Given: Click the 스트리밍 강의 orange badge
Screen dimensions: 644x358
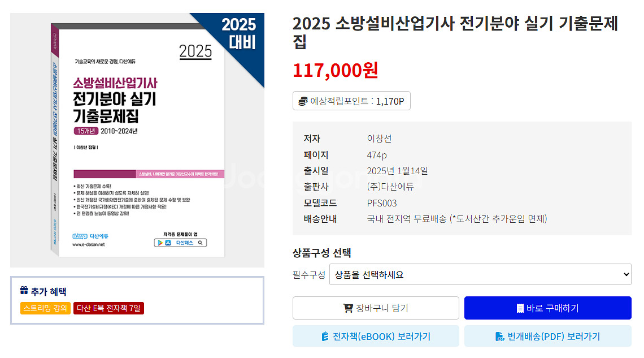Looking at the screenshot, I should click(x=45, y=308).
